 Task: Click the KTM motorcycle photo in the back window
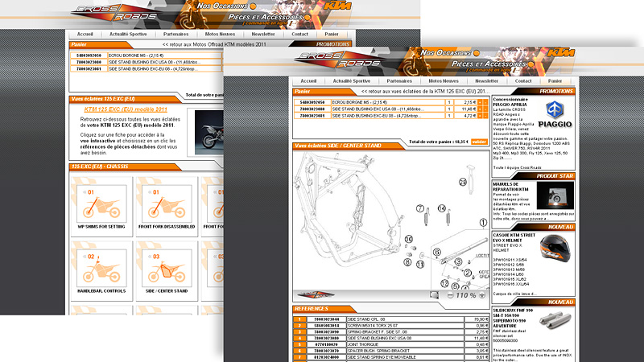click(209, 132)
